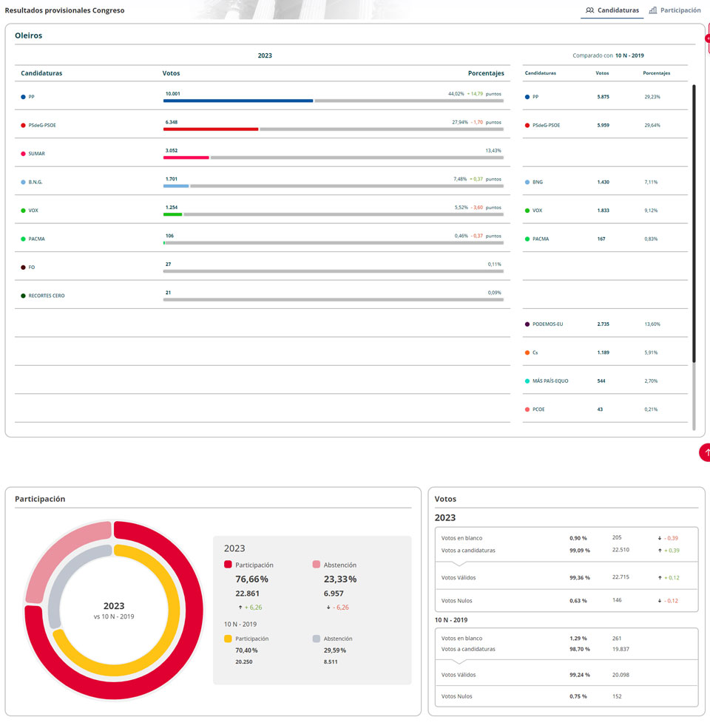Click RECORTES CERO candidature name
Screen dimensions: 710x728
47,296
